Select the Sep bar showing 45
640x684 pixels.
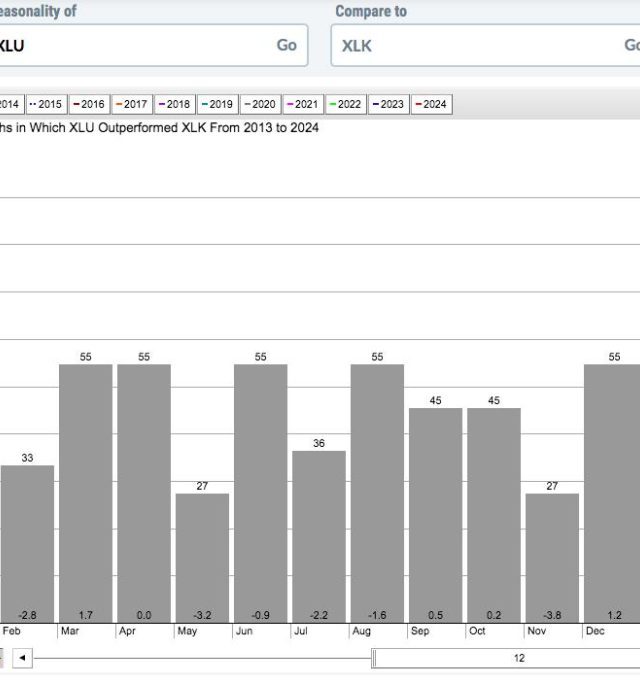tap(435, 515)
